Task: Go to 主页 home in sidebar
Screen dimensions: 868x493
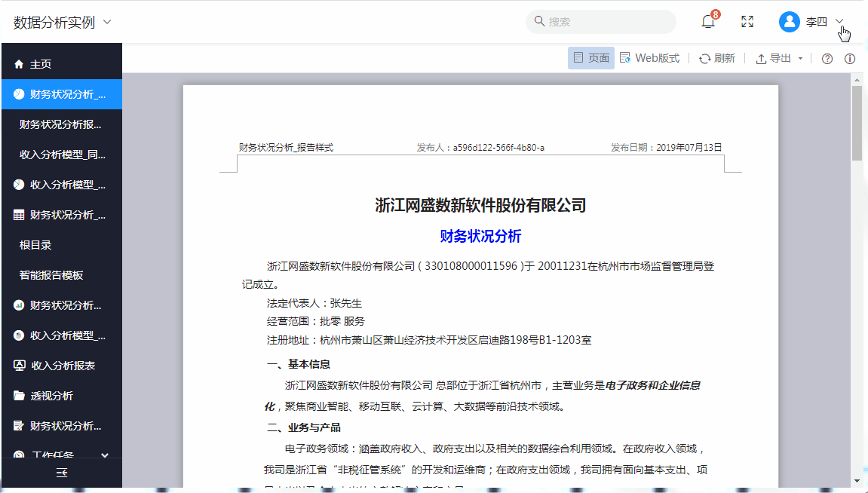Action: (x=41, y=65)
